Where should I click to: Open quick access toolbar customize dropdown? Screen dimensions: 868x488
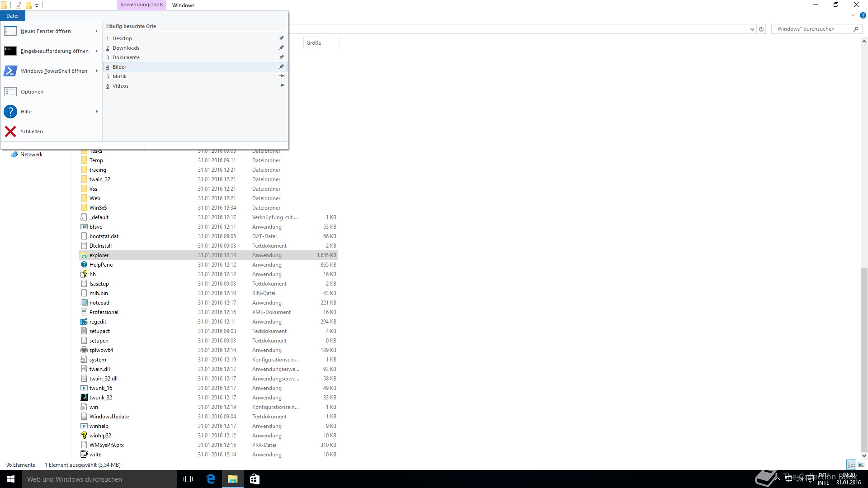click(x=37, y=5)
